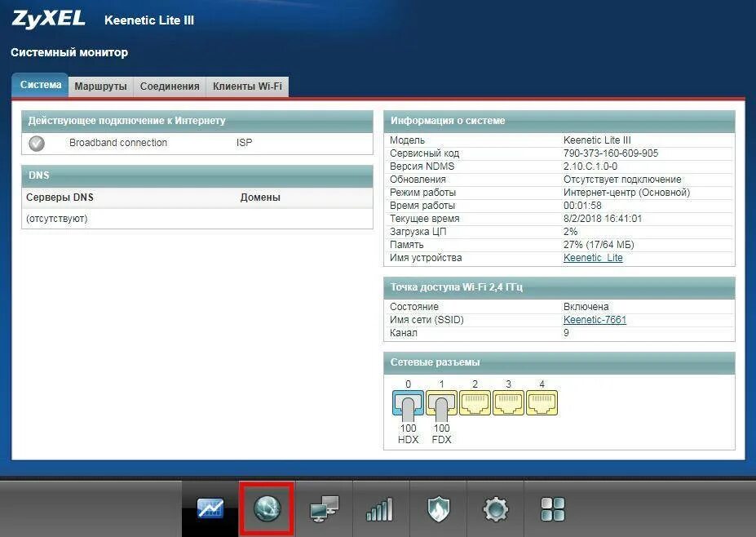Viewport: 756px width, 537px height.
Task: Click the Broadband connection status checkmark icon
Action: 37,143
